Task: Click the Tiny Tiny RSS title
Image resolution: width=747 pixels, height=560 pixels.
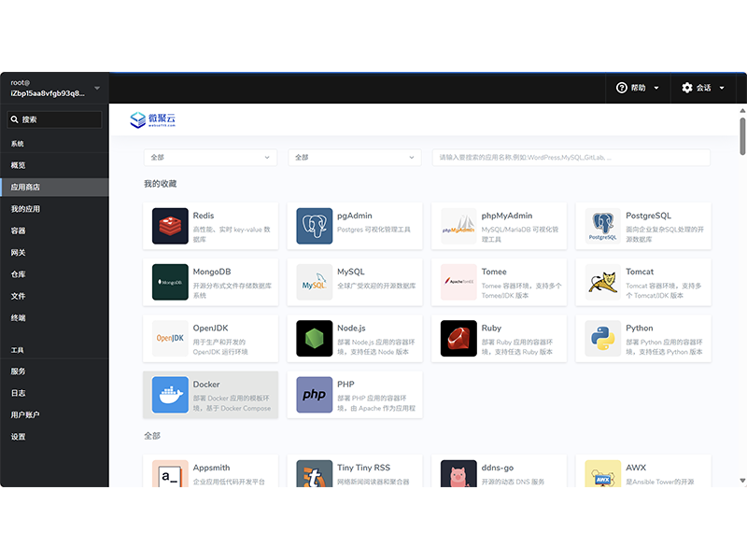Action: [x=363, y=469]
